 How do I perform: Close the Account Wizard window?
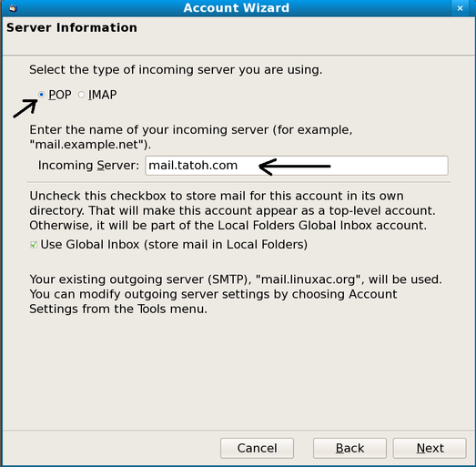[460, 8]
